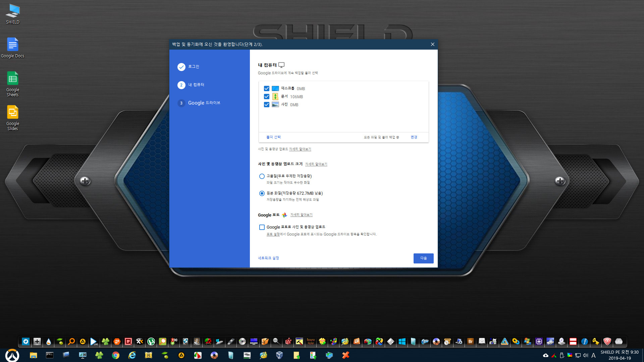Open the Google Sheets desktop shortcut

(x=13, y=84)
